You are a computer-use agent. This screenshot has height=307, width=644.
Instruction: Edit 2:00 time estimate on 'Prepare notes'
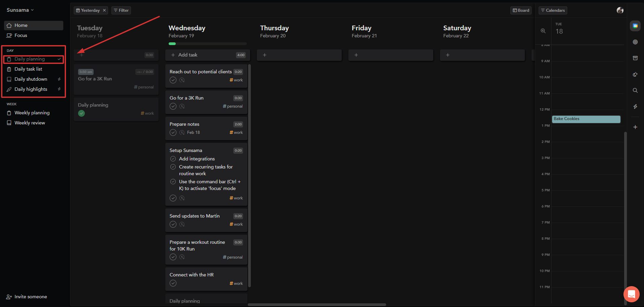(x=238, y=124)
